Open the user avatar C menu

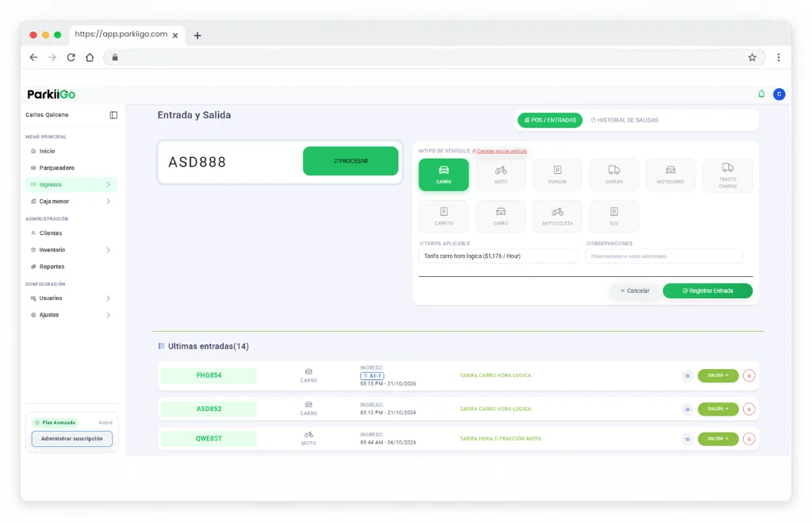[x=779, y=94]
